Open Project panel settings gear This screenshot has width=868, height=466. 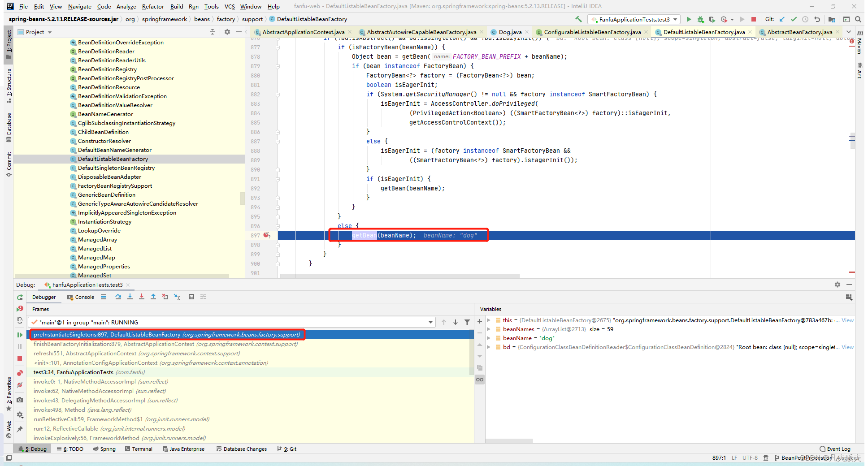(x=227, y=32)
